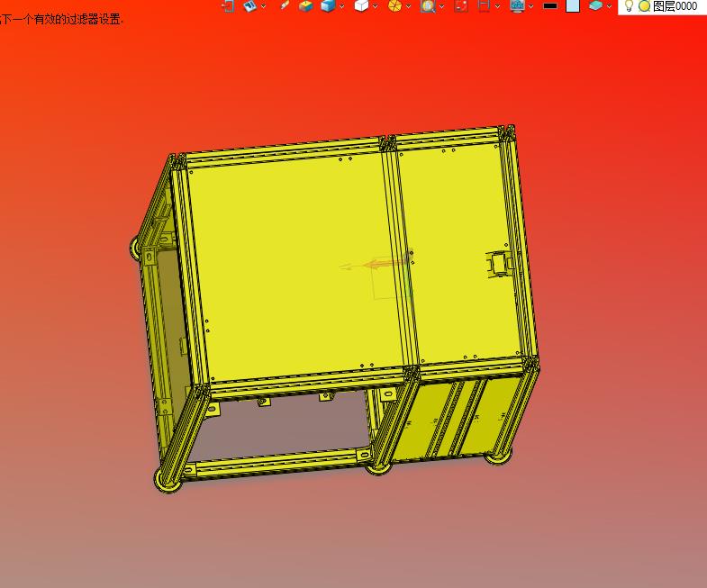Click the white wireframe cube icon
707x588 pixels.
point(361,6)
